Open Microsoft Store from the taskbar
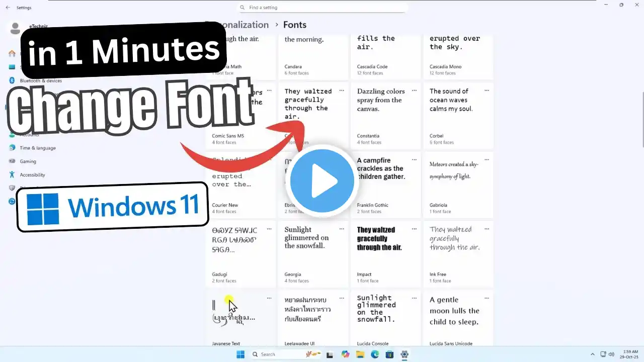The width and height of the screenshot is (644, 362). (389, 354)
